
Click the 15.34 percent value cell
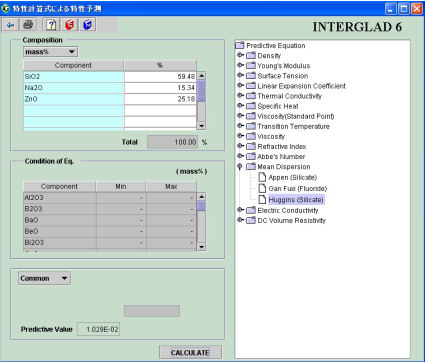tap(160, 88)
